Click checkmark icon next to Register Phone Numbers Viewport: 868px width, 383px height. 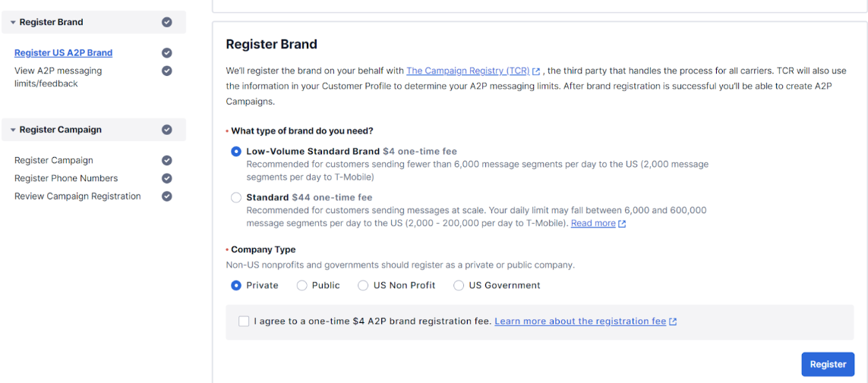pyautogui.click(x=166, y=178)
